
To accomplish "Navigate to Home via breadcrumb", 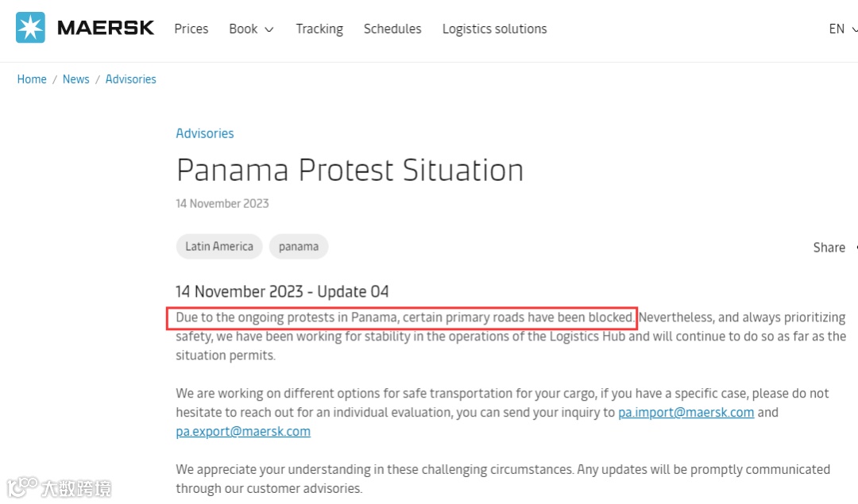I will coord(32,79).
